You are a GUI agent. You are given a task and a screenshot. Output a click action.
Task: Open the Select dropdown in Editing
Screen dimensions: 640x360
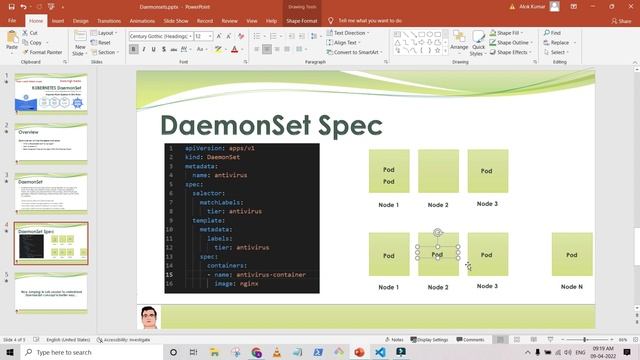pyautogui.click(x=556, y=52)
